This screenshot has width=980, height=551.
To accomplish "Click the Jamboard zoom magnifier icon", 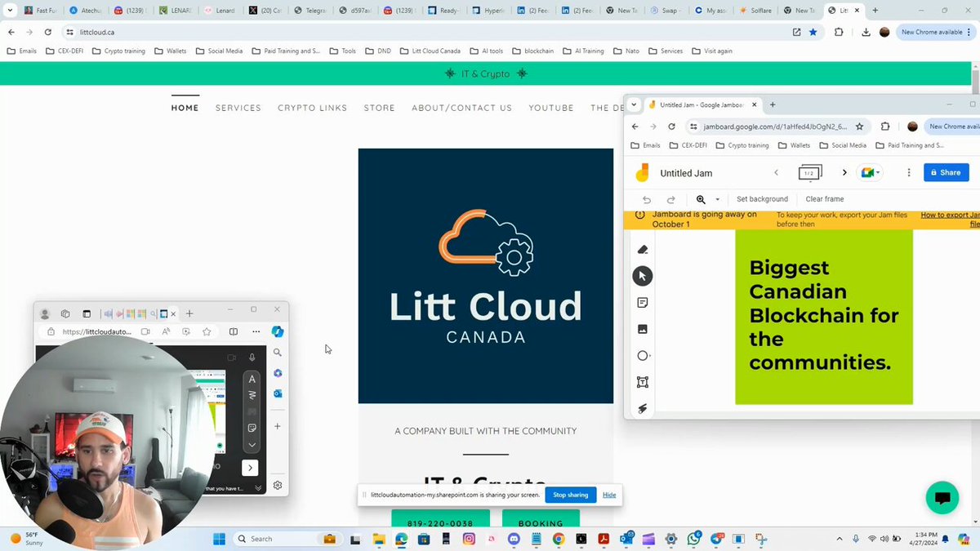I will (x=701, y=199).
